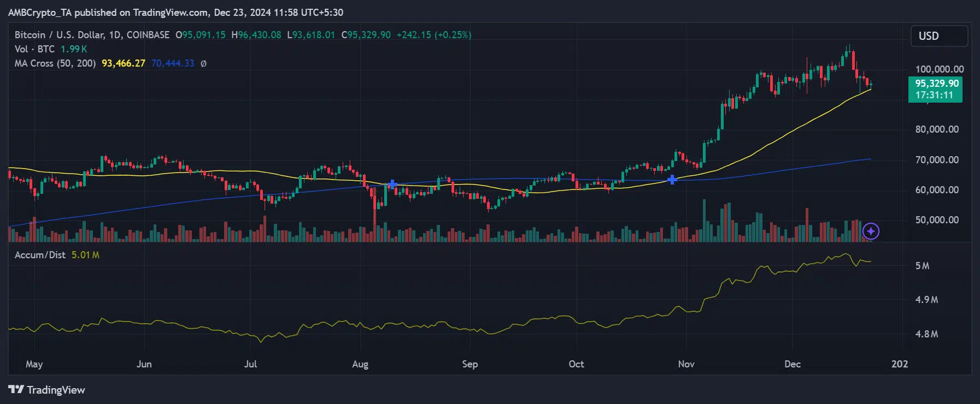Click the 5 M Accum/Dist axis label

coord(922,266)
